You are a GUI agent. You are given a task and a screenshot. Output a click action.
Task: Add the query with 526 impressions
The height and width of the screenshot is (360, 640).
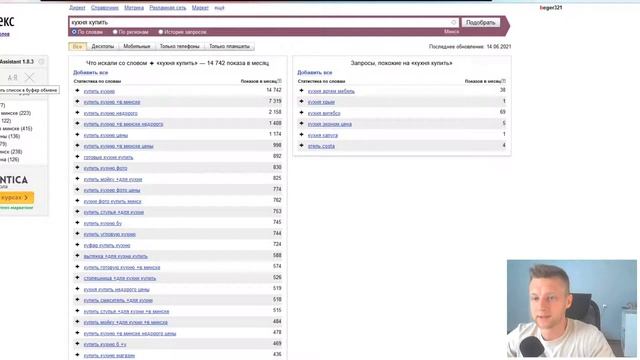(78, 278)
